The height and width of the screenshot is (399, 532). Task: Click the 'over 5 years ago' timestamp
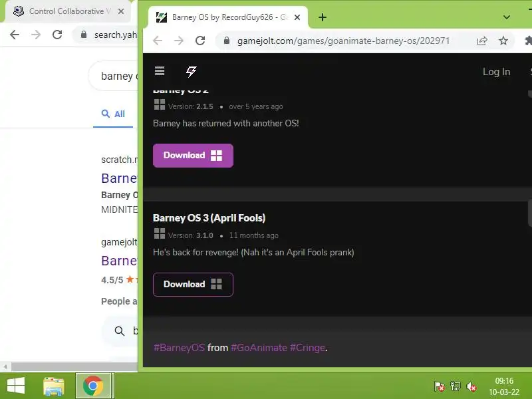(256, 106)
